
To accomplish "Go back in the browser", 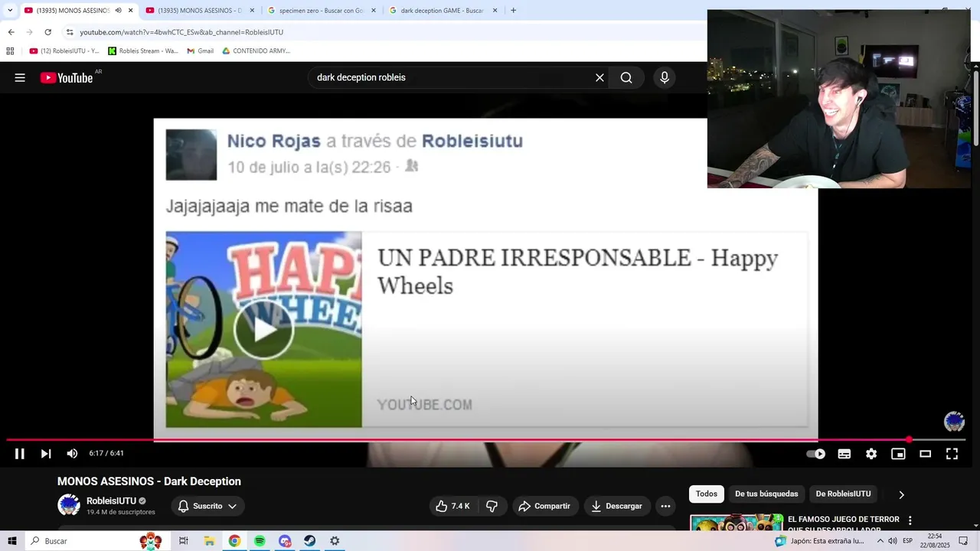I will point(11,32).
